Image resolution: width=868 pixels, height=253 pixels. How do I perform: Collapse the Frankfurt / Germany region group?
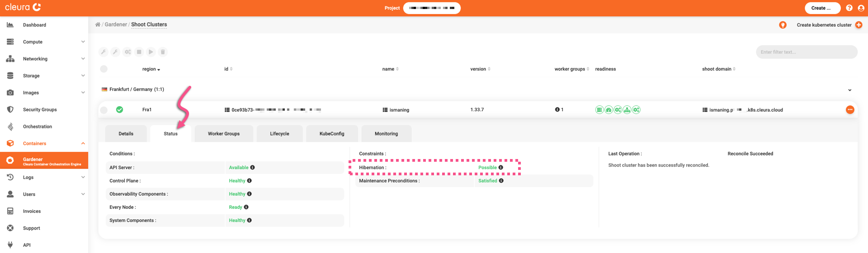pos(849,90)
